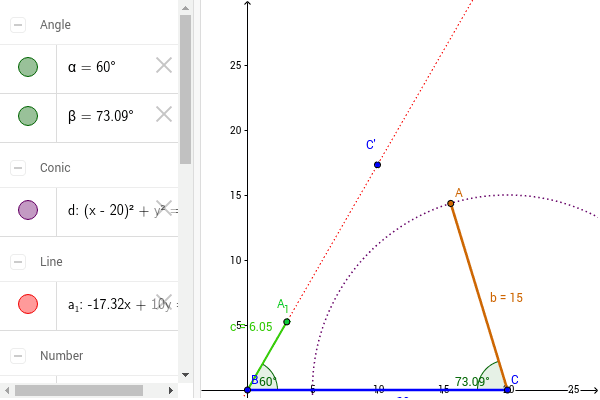Select the orange segment b

click(x=479, y=297)
